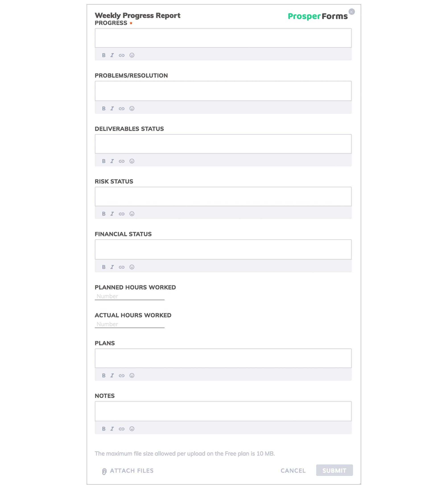
Task: Click Submit to send the weekly report
Action: coord(335,470)
